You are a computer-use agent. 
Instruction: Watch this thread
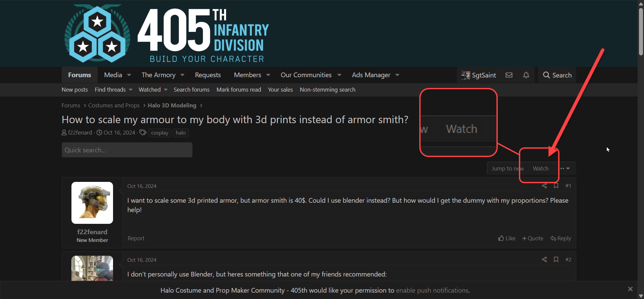(541, 168)
